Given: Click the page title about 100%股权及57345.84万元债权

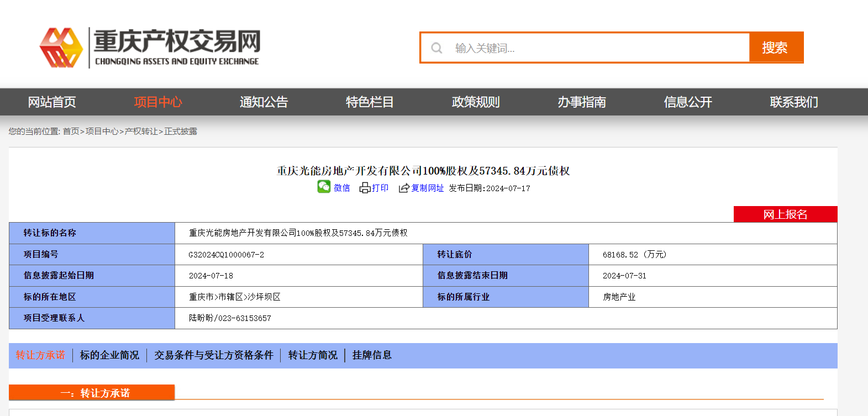Looking at the screenshot, I should (423, 171).
